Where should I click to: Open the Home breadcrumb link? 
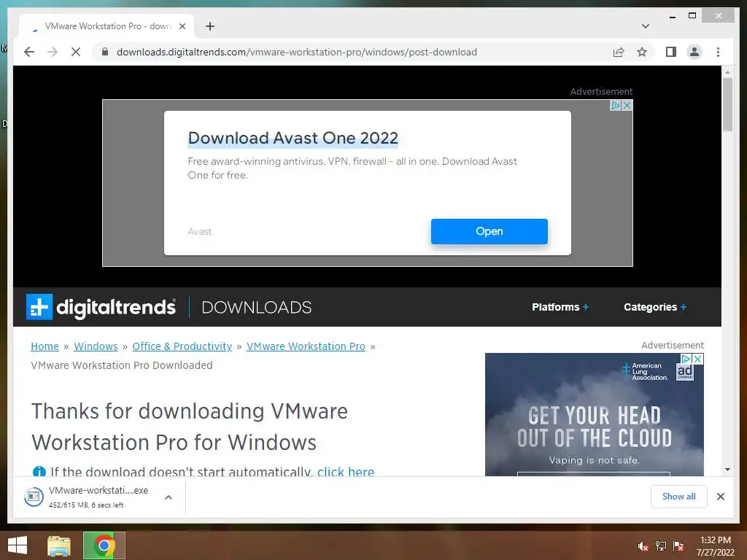pos(44,346)
